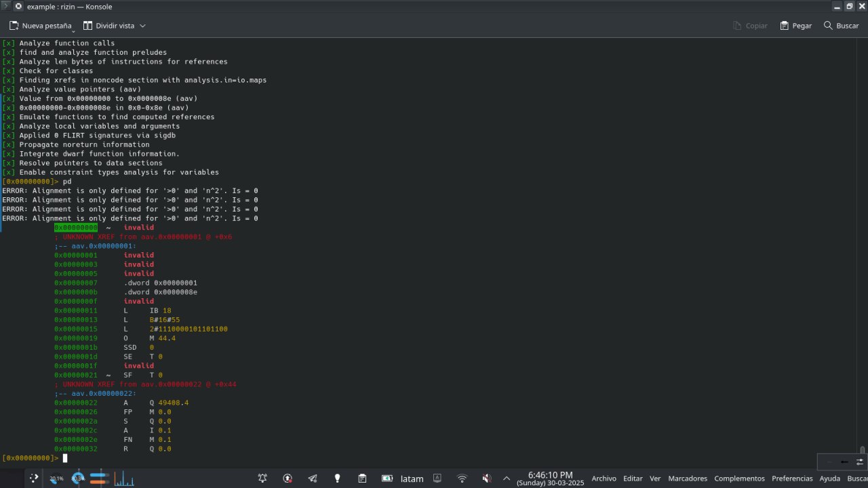Click the 20.1% CPU usage monitor widget
Screen dimensions: 868x488
tap(56, 478)
